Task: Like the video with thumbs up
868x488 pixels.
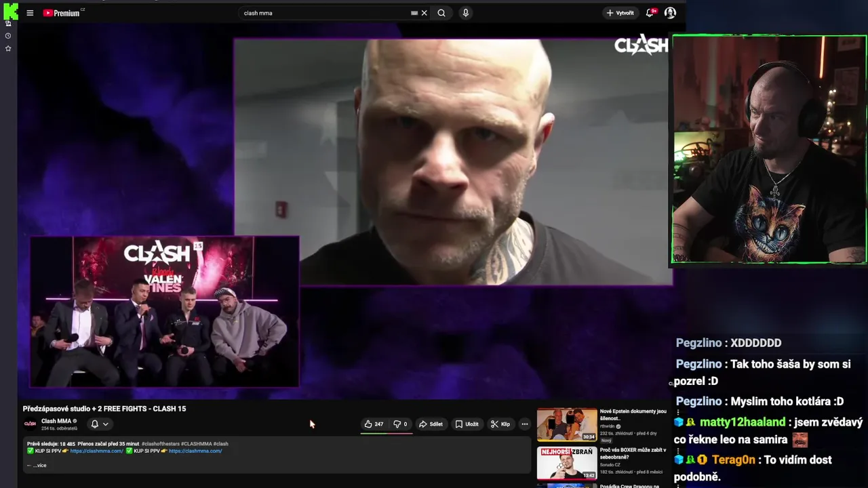Action: coord(374,424)
